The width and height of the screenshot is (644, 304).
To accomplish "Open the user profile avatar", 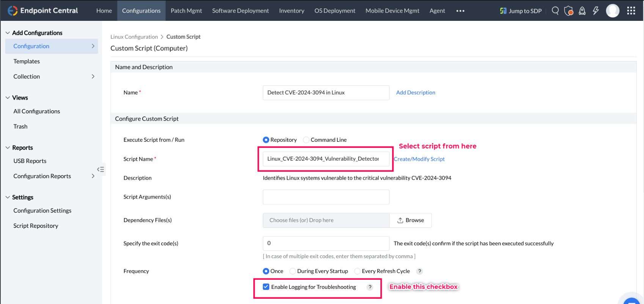I will [613, 11].
